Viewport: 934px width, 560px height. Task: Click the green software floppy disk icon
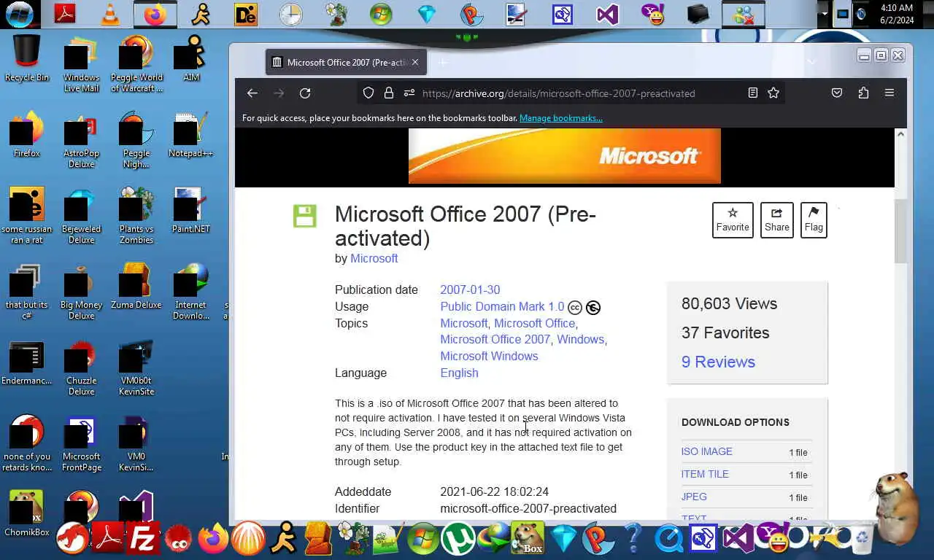[305, 216]
